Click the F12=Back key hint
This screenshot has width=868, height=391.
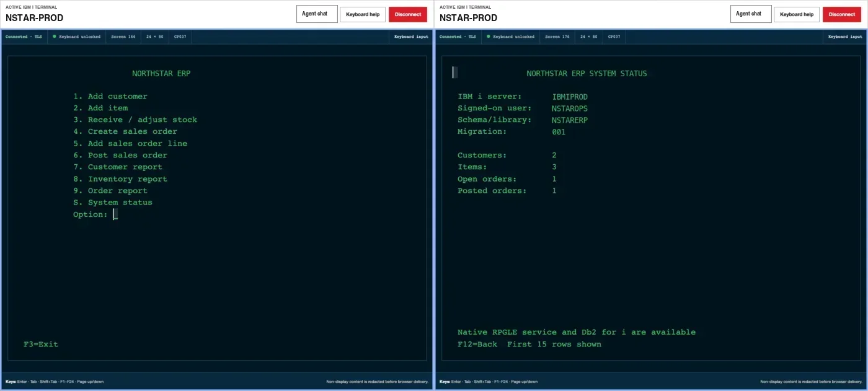[x=477, y=344]
